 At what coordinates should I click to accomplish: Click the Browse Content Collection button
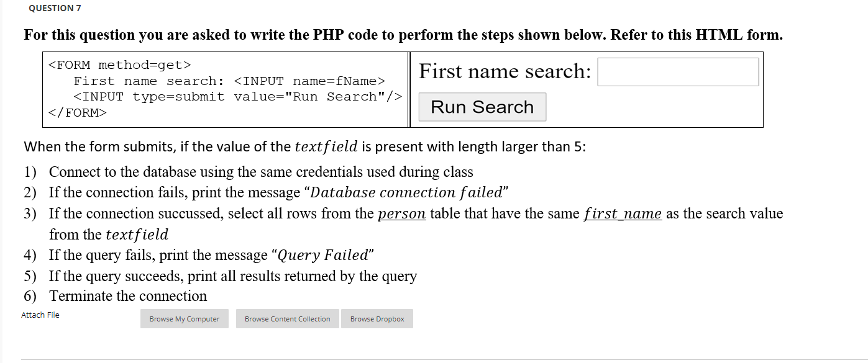tap(287, 318)
